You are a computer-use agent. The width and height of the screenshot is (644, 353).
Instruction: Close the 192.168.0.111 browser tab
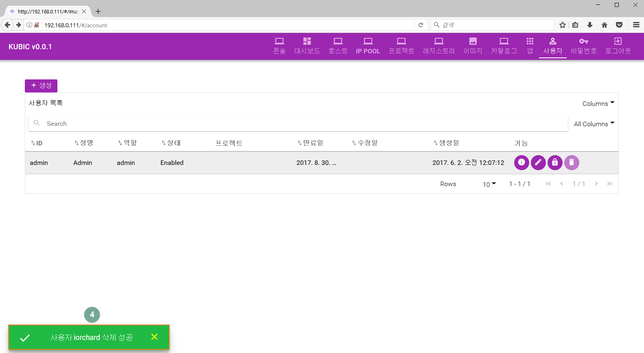coord(84,11)
